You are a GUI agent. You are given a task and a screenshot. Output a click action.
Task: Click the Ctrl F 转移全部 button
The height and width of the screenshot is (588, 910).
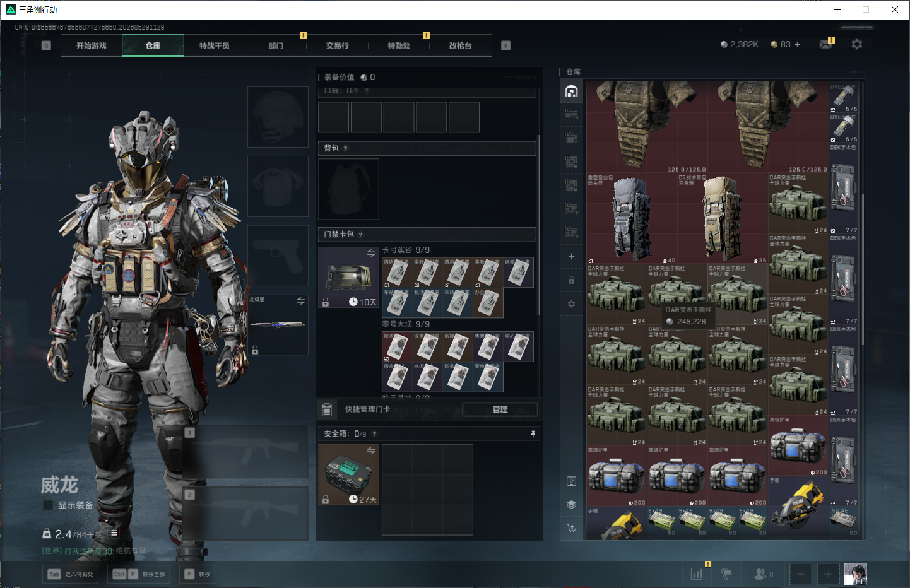pyautogui.click(x=139, y=574)
